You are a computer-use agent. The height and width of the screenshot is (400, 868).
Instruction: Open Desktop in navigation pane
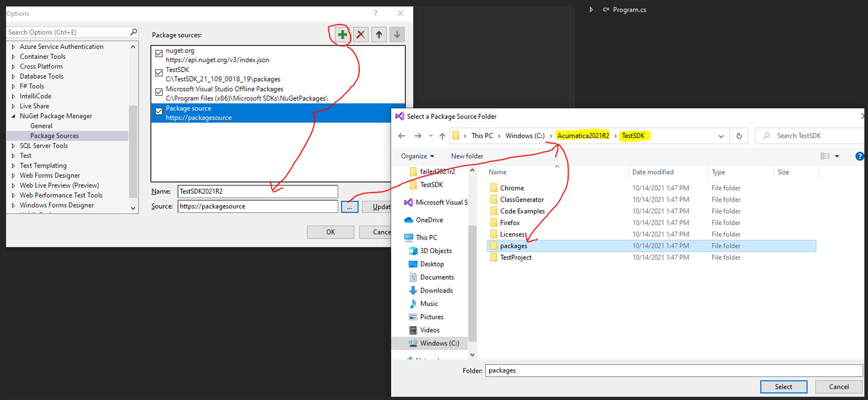pos(427,264)
